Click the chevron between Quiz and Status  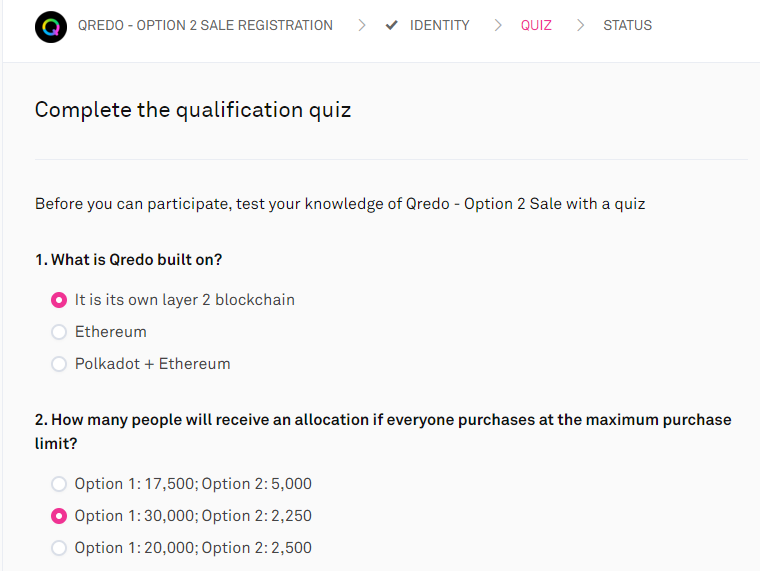coord(580,25)
